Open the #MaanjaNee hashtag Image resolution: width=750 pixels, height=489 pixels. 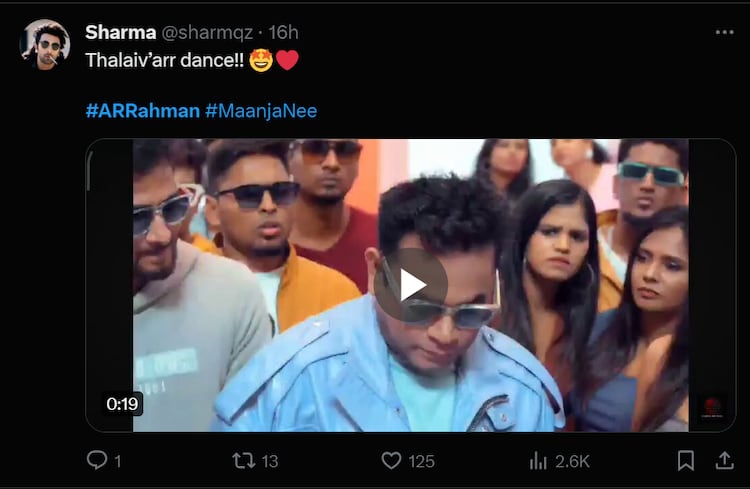[261, 111]
